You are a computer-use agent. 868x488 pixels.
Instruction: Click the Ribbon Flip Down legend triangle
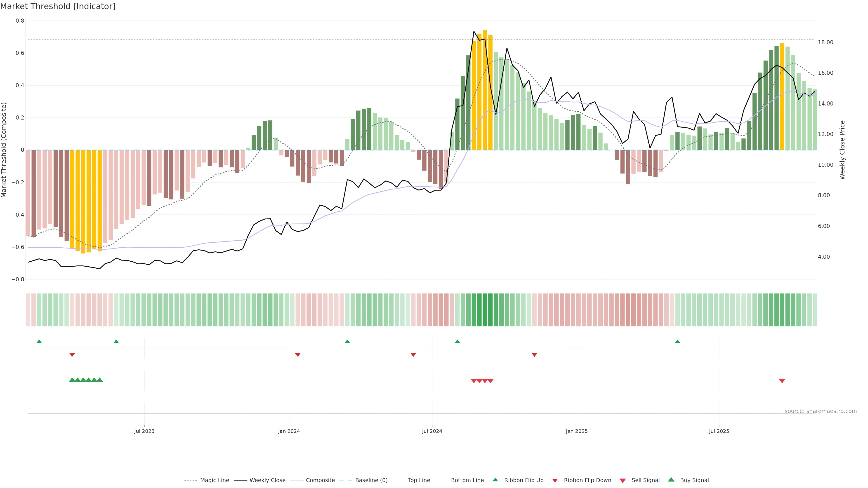(555, 481)
